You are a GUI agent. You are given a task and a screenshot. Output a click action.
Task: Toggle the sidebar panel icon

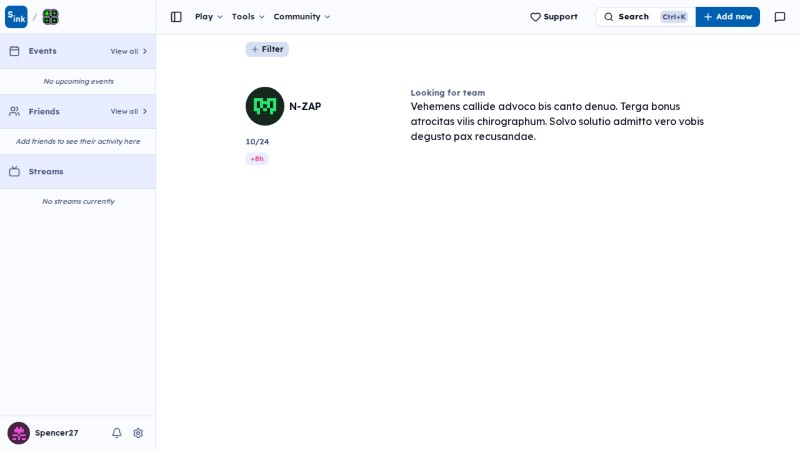pyautogui.click(x=176, y=17)
